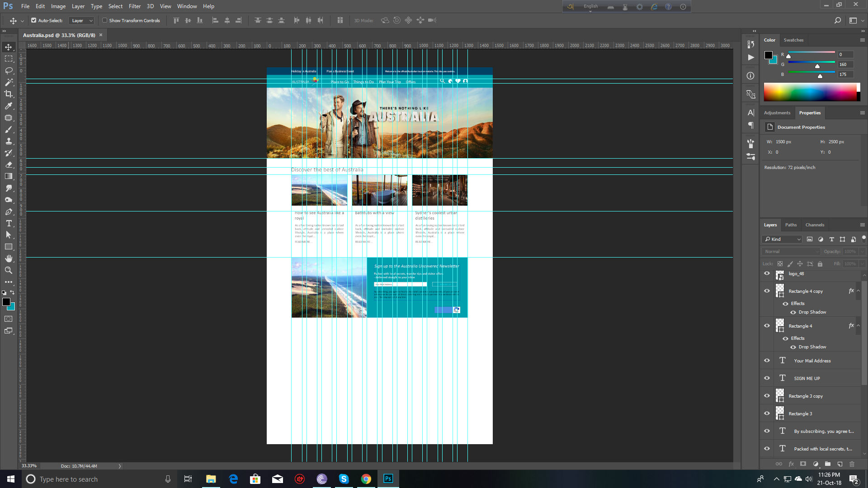Hide the SIGN ME UP text layer
The image size is (868, 488).
click(x=767, y=378)
